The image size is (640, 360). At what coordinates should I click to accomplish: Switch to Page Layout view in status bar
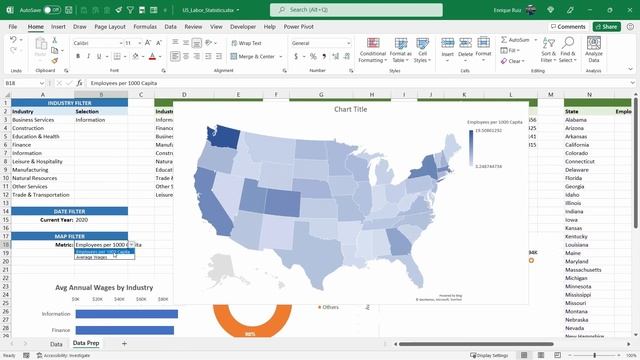coord(541,355)
